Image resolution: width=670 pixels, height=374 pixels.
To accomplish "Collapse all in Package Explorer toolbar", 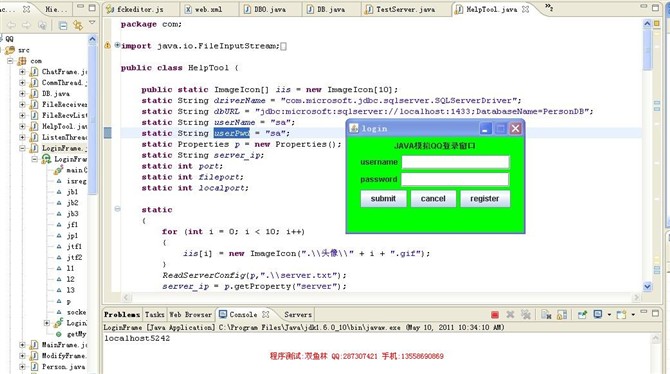I will pyautogui.click(x=63, y=26).
